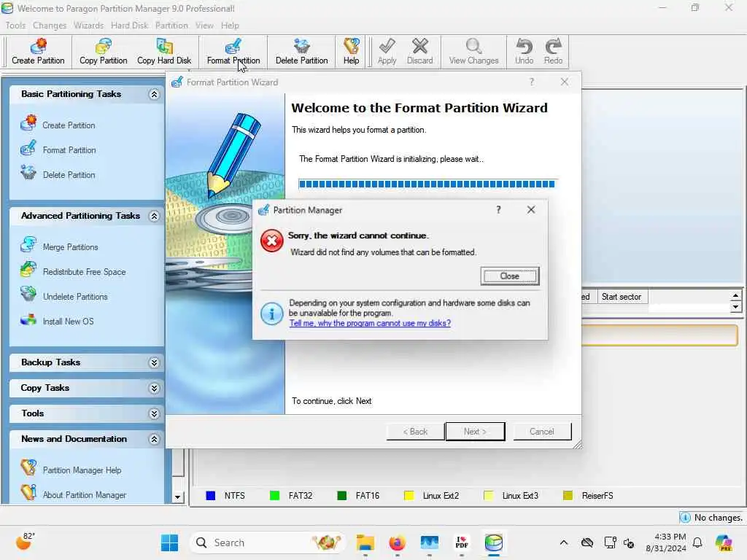Image resolution: width=747 pixels, height=560 pixels.
Task: Click the FAT16 dark green legend swatch
Action: 341,496
